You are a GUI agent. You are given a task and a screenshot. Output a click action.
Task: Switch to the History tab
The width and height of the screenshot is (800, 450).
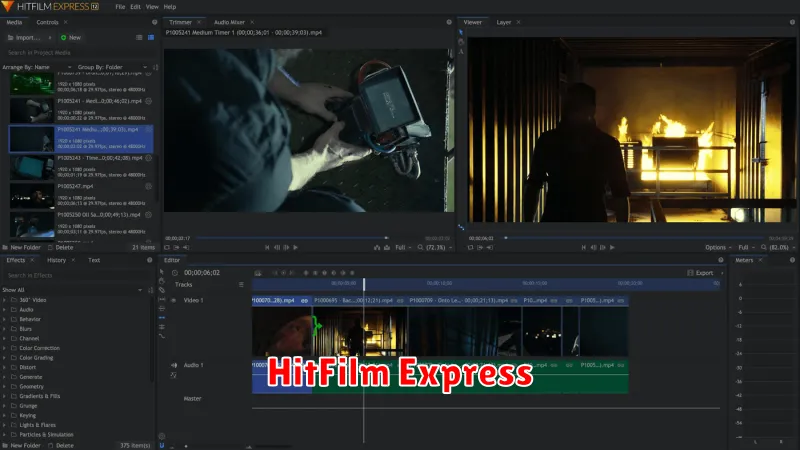[x=57, y=260]
